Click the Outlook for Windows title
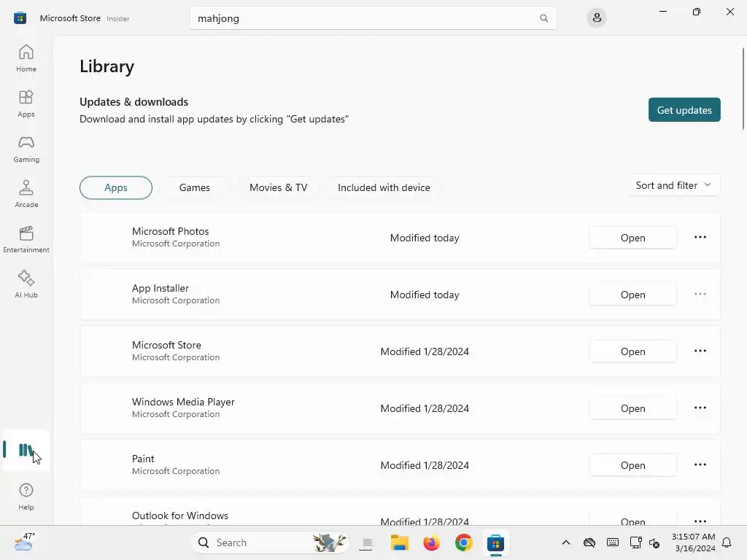This screenshot has height=560, width=747. (179, 516)
